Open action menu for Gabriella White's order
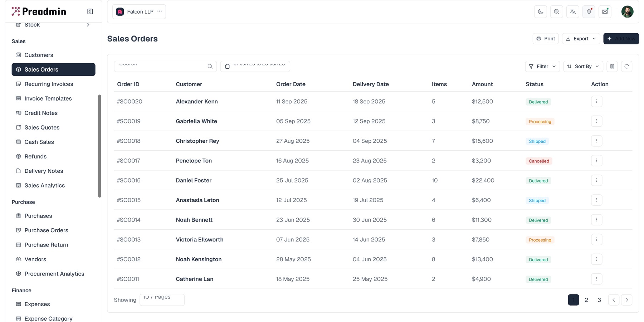The width and height of the screenshot is (644, 322). [597, 121]
